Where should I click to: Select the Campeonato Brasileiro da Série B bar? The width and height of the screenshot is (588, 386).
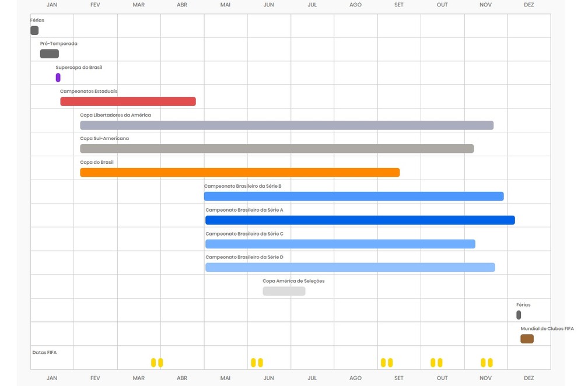(353, 196)
